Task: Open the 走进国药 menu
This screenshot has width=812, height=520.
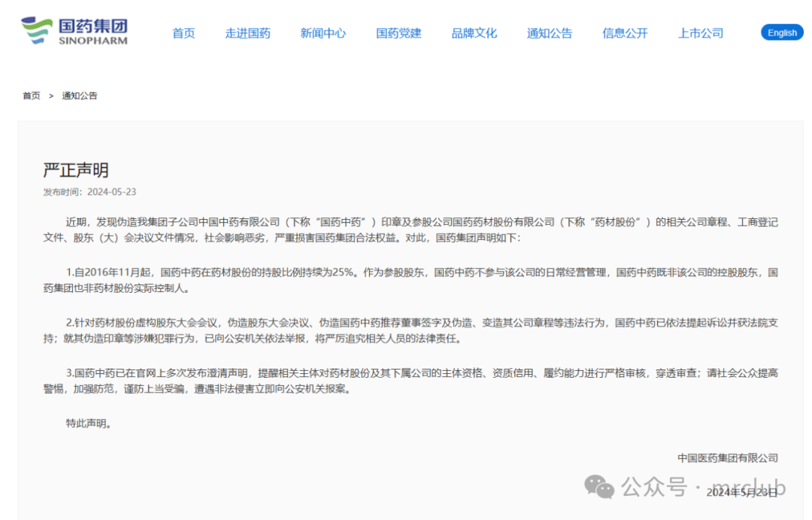Action: point(247,33)
